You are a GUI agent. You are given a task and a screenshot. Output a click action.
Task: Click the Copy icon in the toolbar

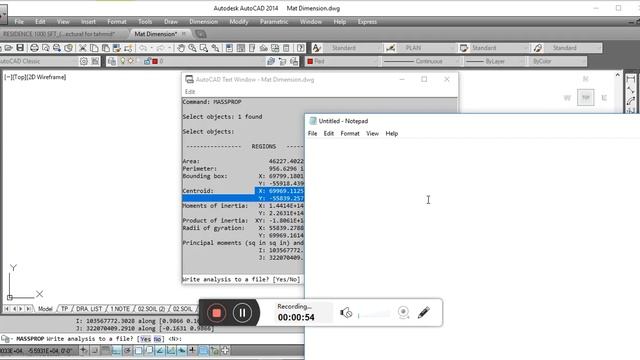click(94, 48)
